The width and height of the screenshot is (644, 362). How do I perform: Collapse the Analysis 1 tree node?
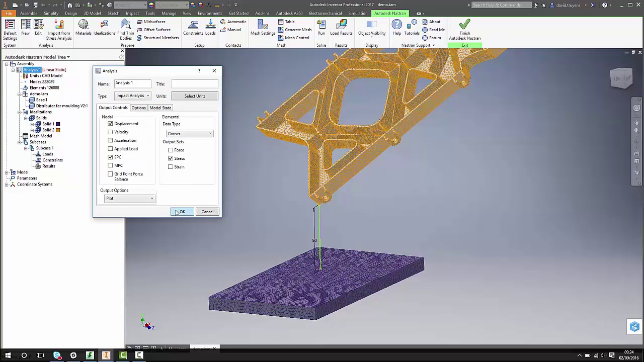click(13, 70)
